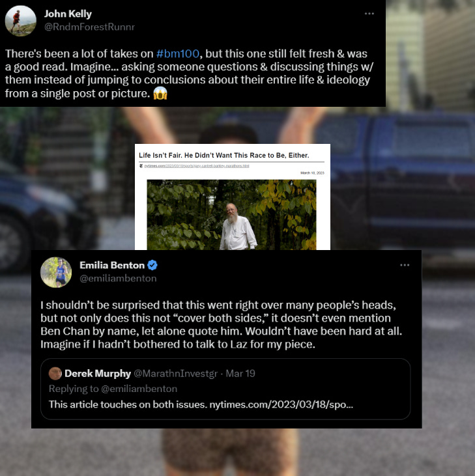Click the John Kelly display name

point(68,14)
